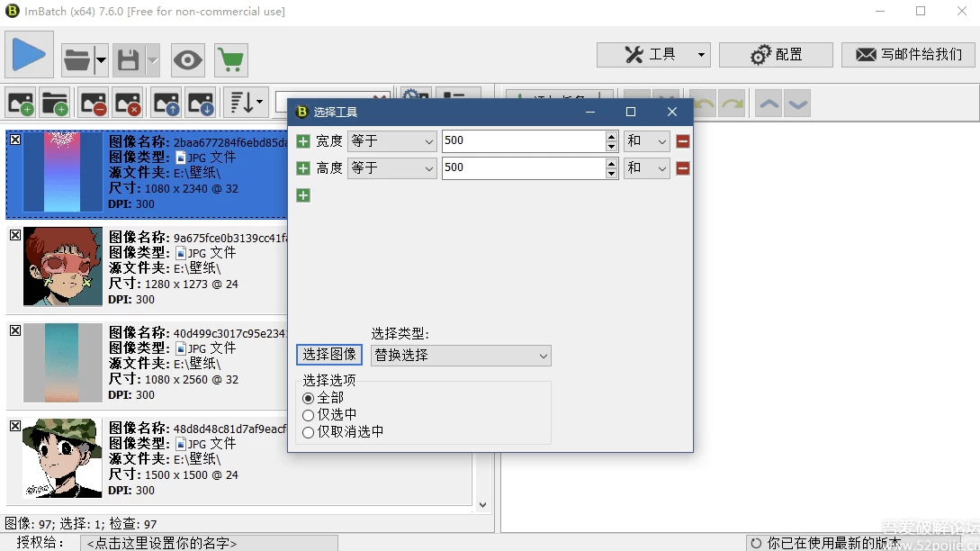The image size is (980, 551).
Task: Click the blue Run batch play button
Action: tap(29, 55)
